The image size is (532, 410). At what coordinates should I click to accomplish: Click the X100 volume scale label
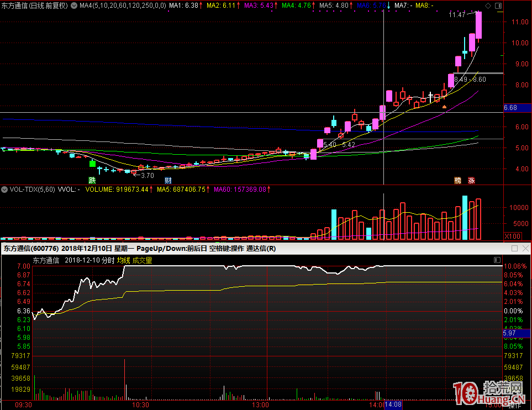(512, 236)
